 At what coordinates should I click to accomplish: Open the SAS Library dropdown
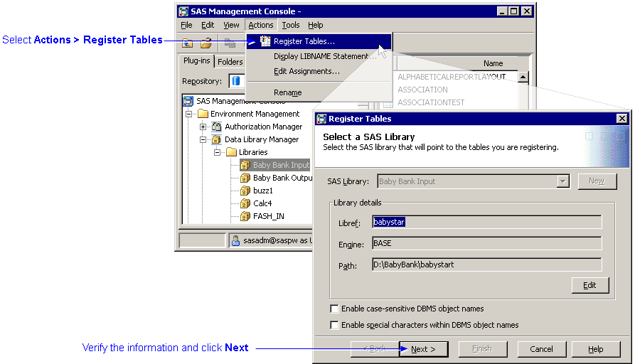point(563,181)
